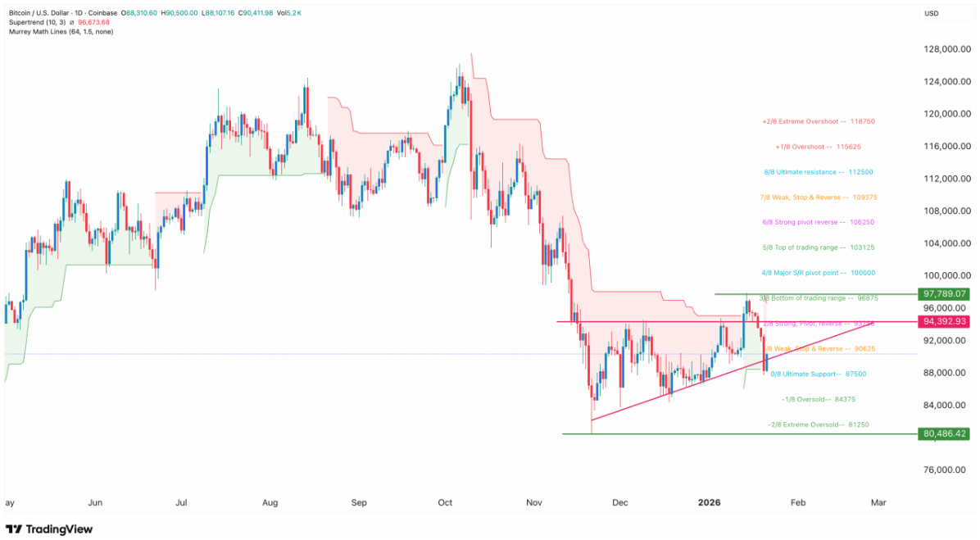Click the TradingView logo

(48, 529)
